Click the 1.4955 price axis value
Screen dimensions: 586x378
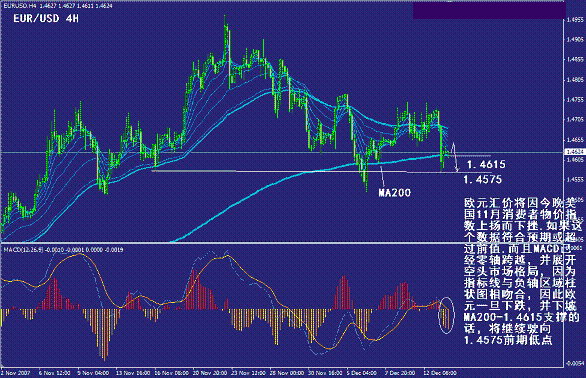[575, 19]
